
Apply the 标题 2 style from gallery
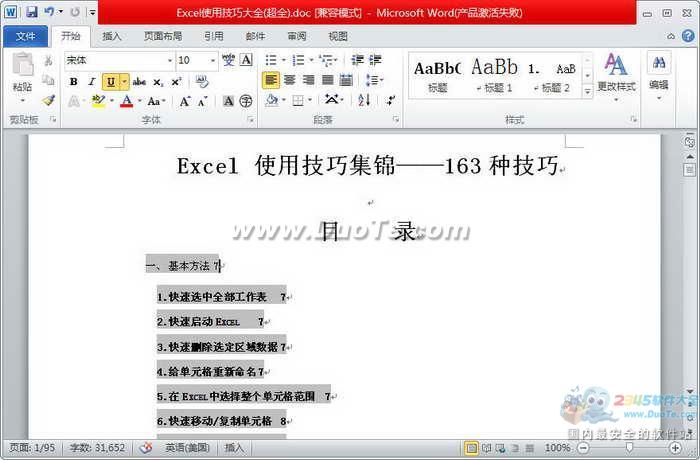click(552, 76)
